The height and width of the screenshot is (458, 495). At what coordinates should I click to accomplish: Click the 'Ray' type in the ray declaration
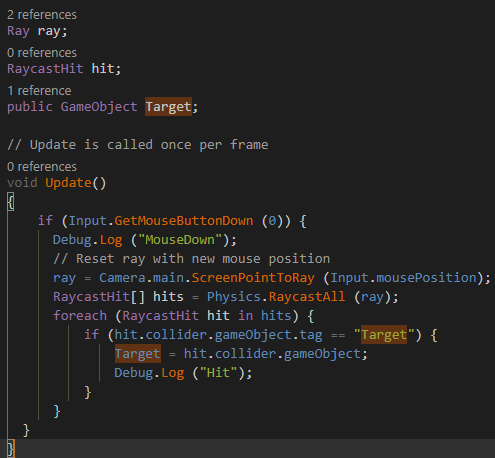(x=18, y=31)
